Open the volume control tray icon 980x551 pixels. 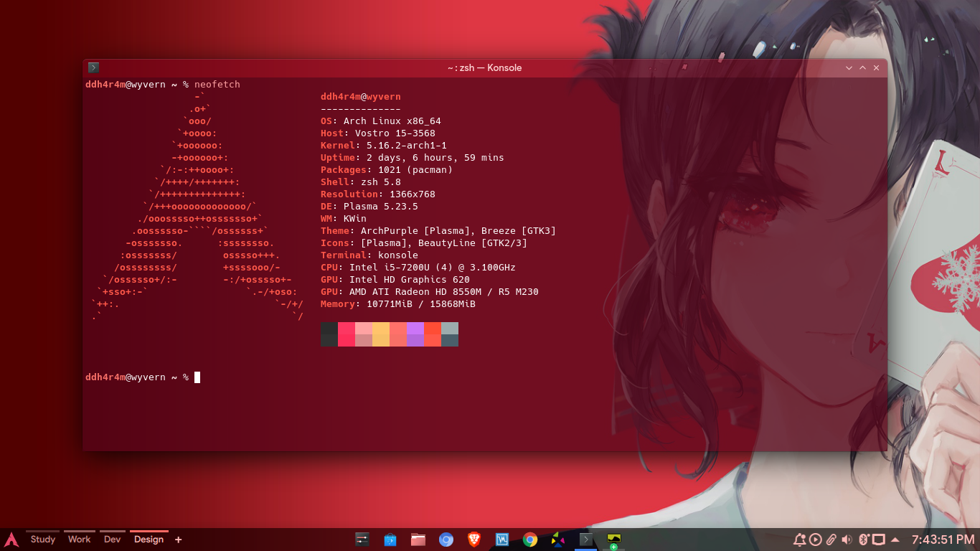pyautogui.click(x=847, y=540)
